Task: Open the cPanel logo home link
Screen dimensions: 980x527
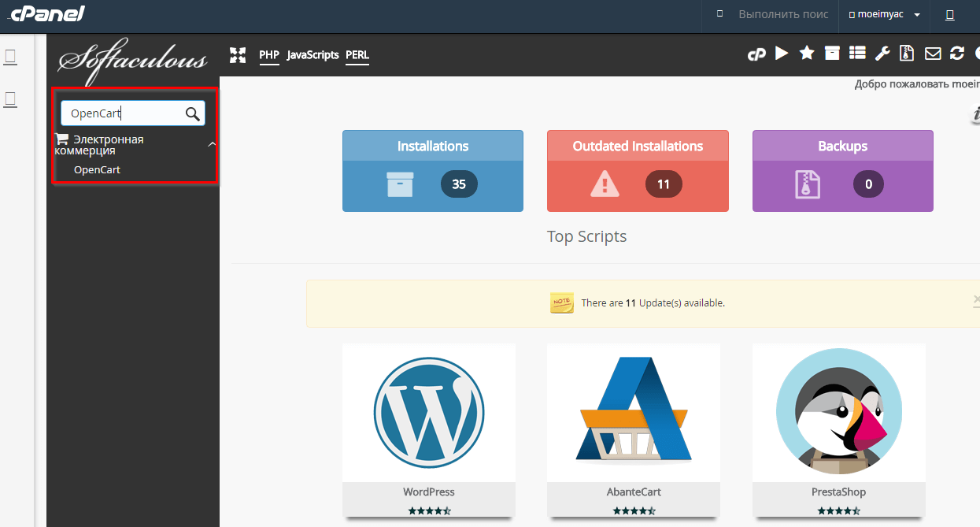Action: coord(47,13)
